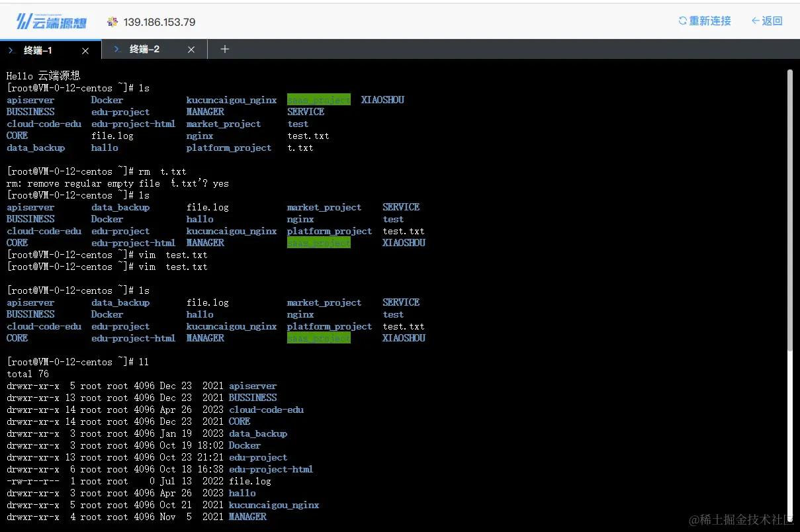Click the prompt icon on the 终端-2 tab

coord(118,50)
